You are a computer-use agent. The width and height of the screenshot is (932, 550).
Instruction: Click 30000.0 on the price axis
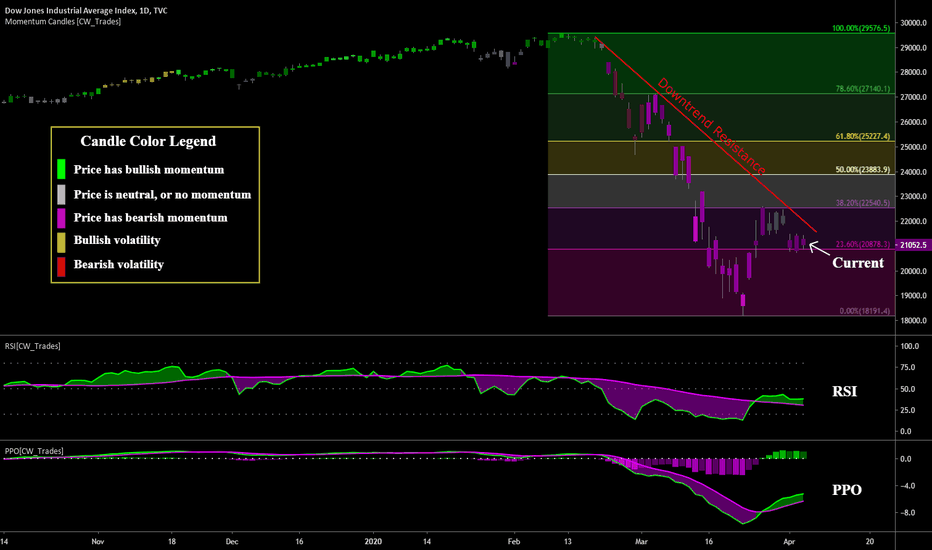(x=914, y=23)
